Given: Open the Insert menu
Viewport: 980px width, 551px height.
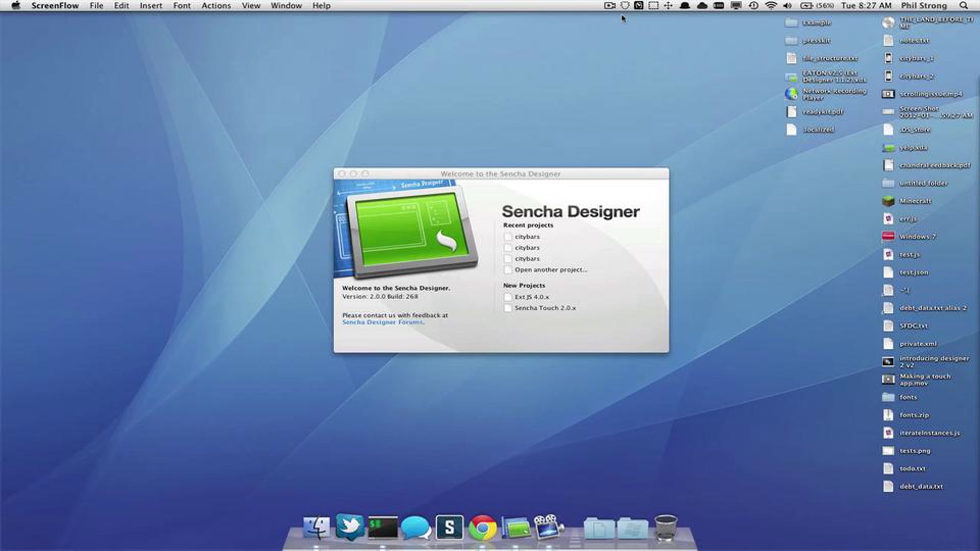Looking at the screenshot, I should pyautogui.click(x=151, y=6).
